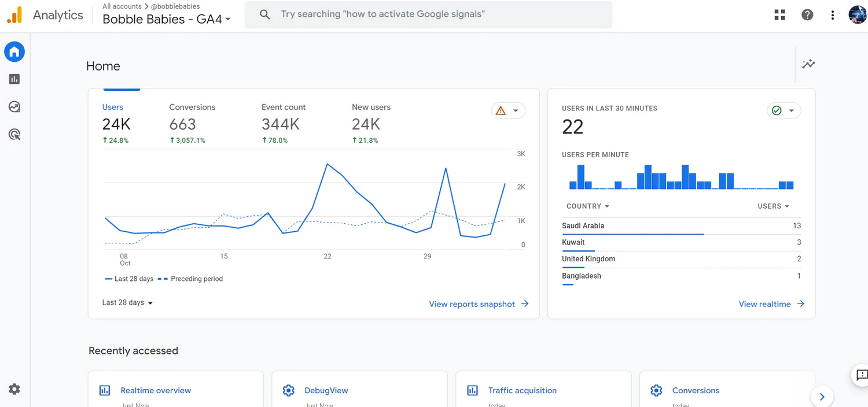
Task: Open the Home icon in sidebar
Action: click(x=14, y=52)
